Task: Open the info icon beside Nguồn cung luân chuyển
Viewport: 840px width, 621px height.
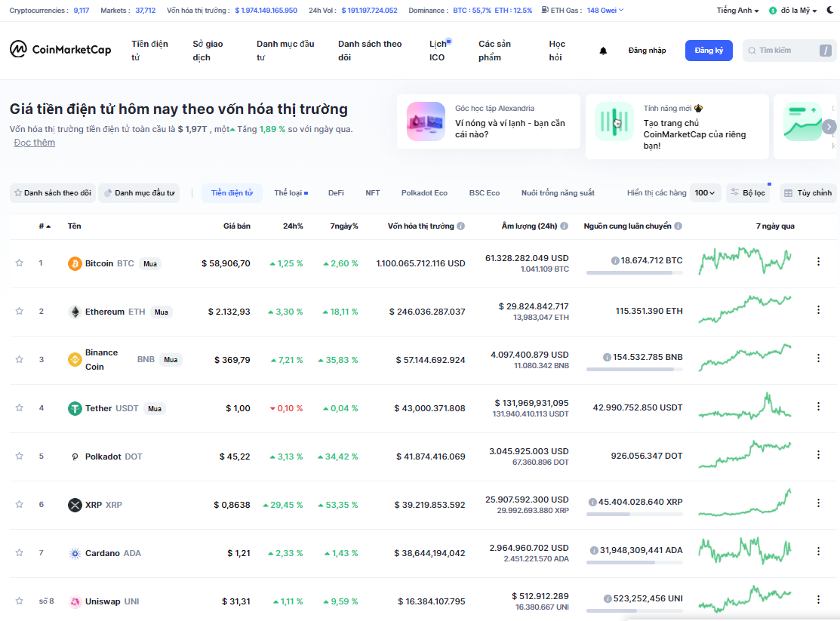Action: (x=678, y=226)
